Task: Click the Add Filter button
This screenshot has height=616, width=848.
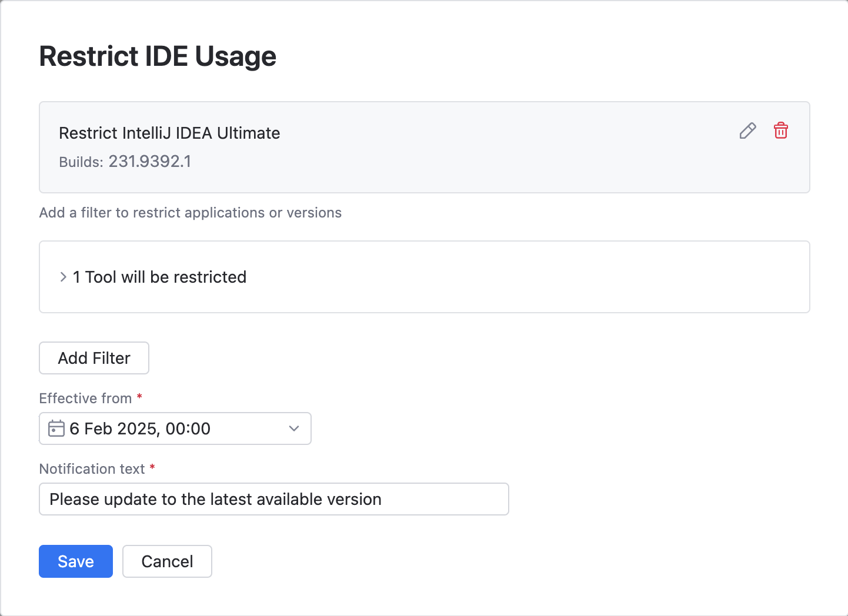Action: point(94,358)
